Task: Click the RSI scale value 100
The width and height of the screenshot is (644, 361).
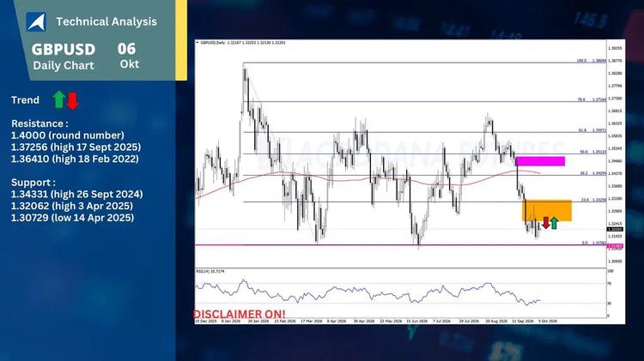Action: pos(611,271)
